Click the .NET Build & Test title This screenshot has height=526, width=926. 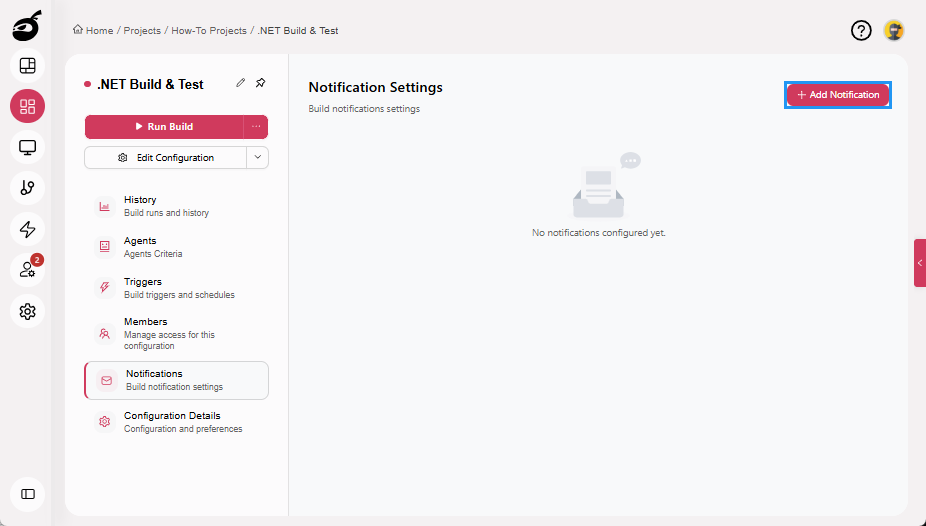(x=150, y=84)
